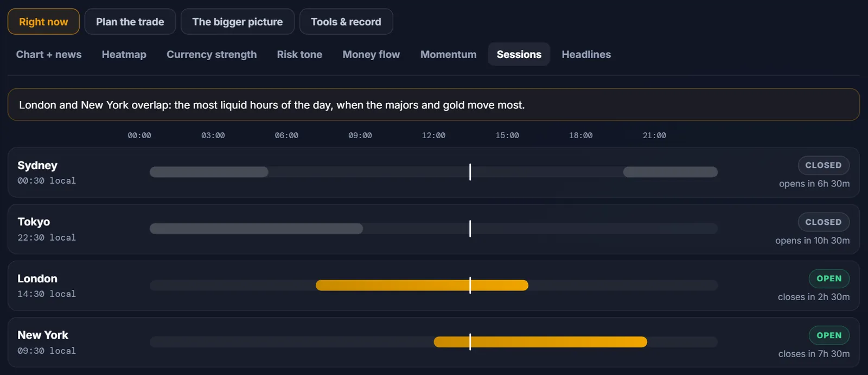This screenshot has height=375, width=868.
Task: Select the Right now top tab
Action: tap(43, 22)
